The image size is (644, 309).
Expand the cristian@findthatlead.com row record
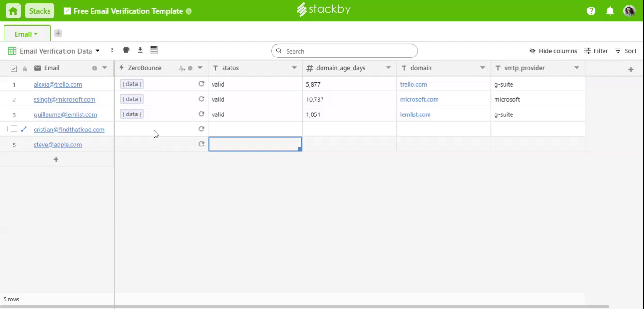point(24,129)
